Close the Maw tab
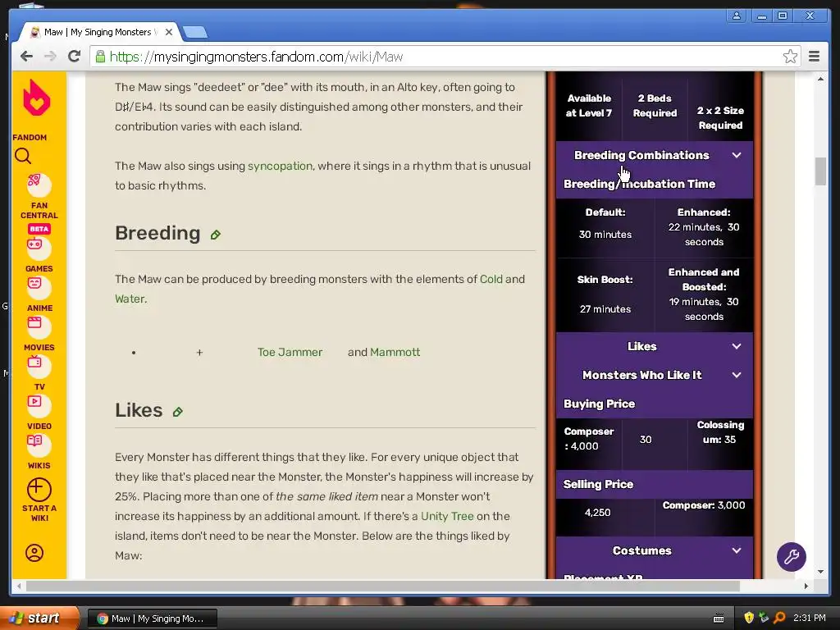Image resolution: width=840 pixels, height=630 pixels. tap(169, 32)
